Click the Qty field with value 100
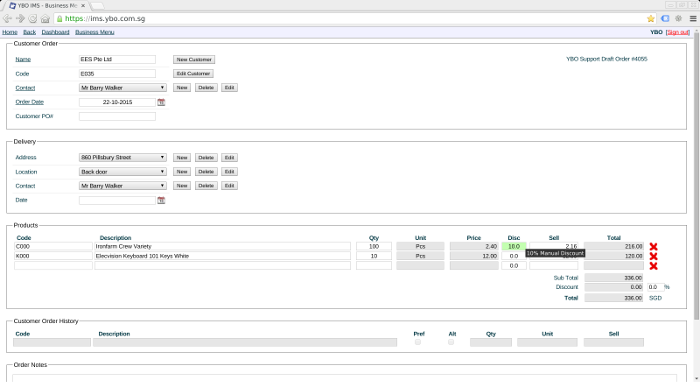 (374, 246)
